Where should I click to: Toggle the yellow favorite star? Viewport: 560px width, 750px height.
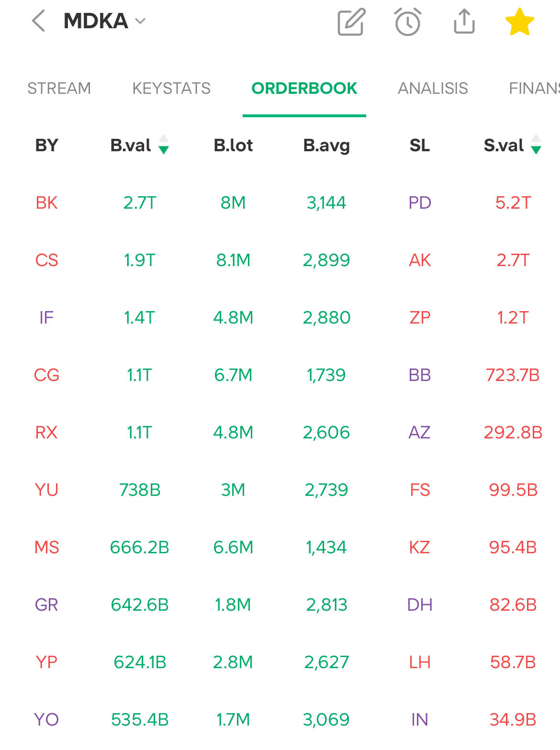pos(519,22)
